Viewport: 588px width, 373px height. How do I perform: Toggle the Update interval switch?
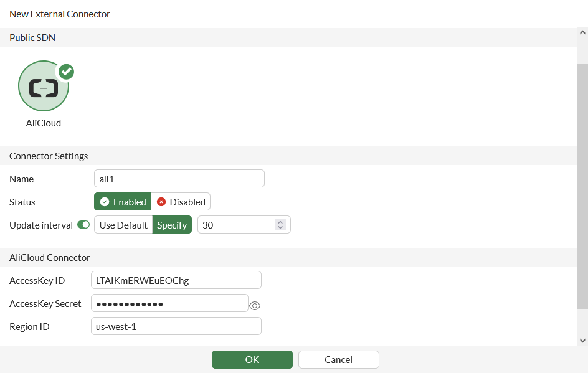pos(83,225)
